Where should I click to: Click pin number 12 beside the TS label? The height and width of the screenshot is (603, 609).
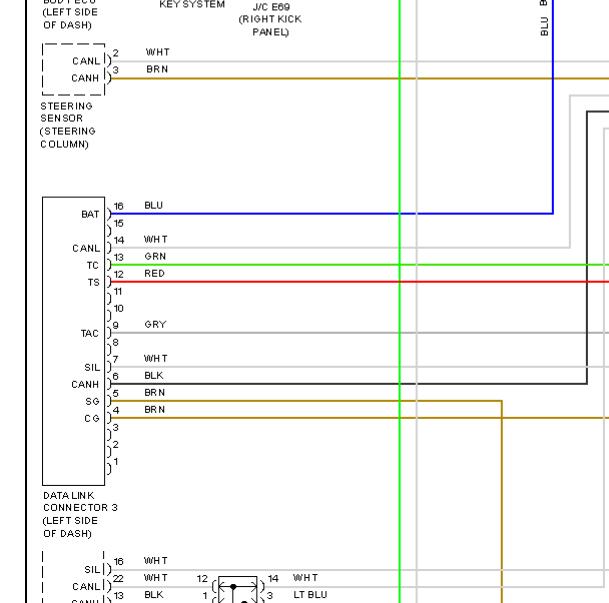(118, 275)
